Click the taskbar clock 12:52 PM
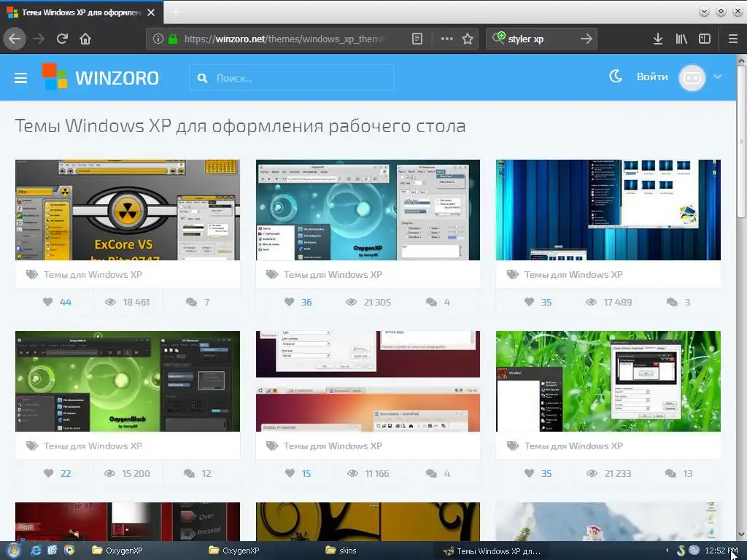 coord(721,551)
